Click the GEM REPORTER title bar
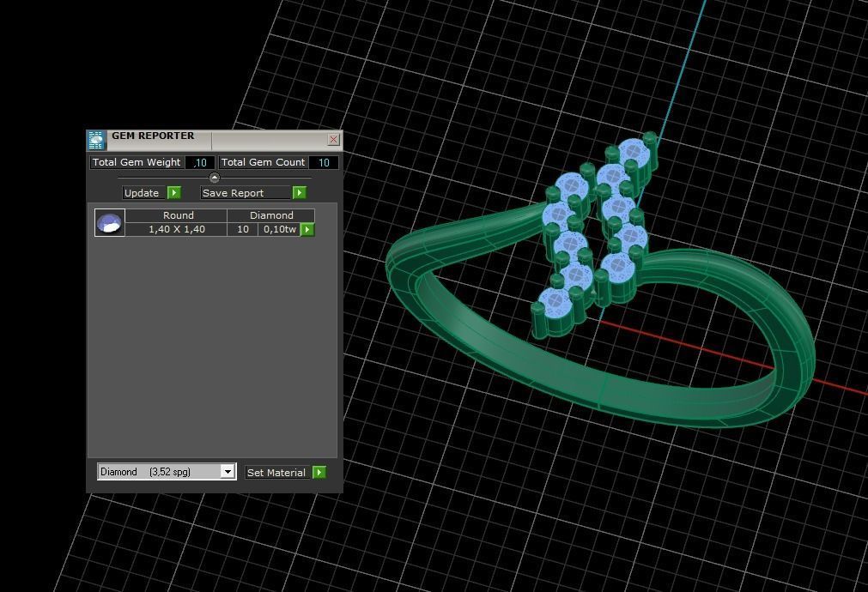The image size is (868, 592). (215, 140)
